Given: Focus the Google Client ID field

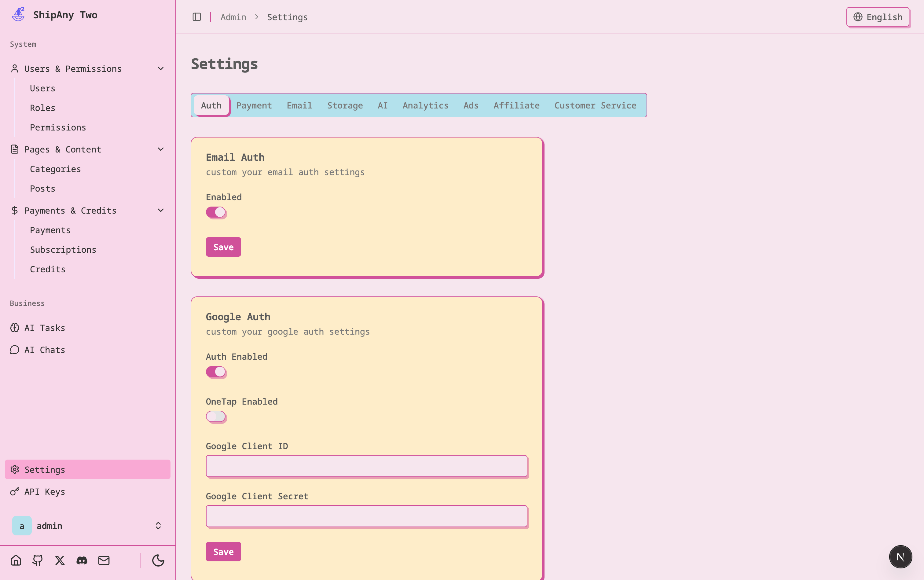Looking at the screenshot, I should point(366,466).
